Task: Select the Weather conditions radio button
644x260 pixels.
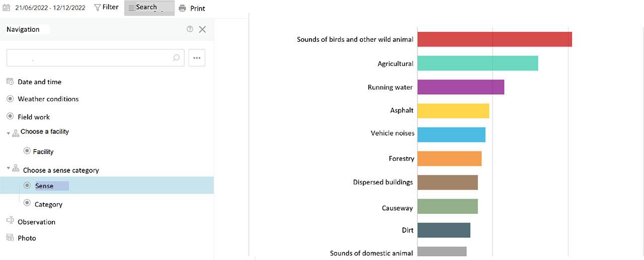Action: pos(10,99)
